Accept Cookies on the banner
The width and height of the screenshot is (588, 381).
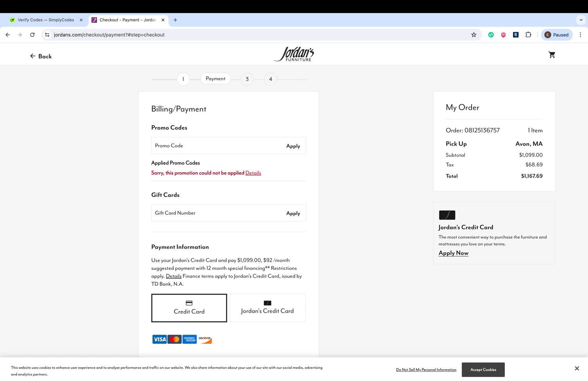[483, 370]
